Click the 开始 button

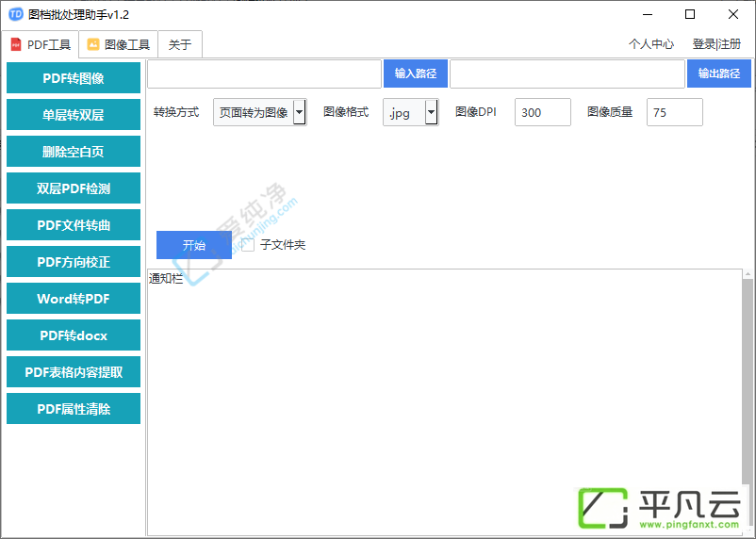(194, 245)
